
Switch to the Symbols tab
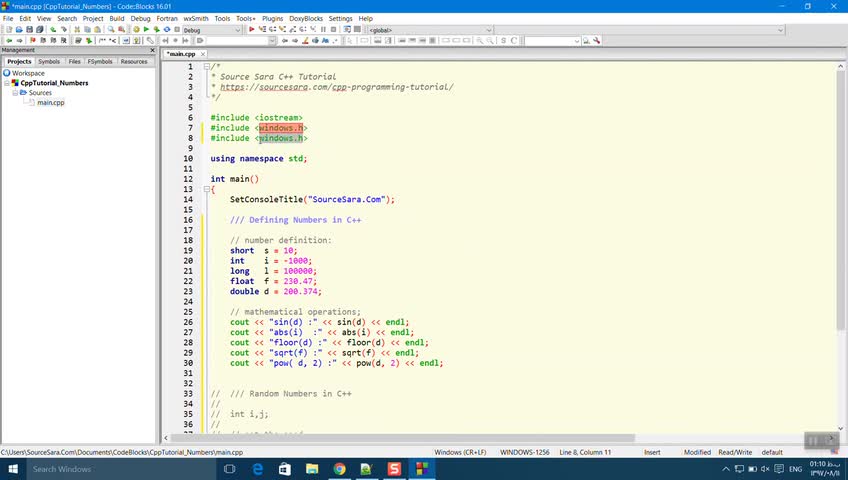49,61
